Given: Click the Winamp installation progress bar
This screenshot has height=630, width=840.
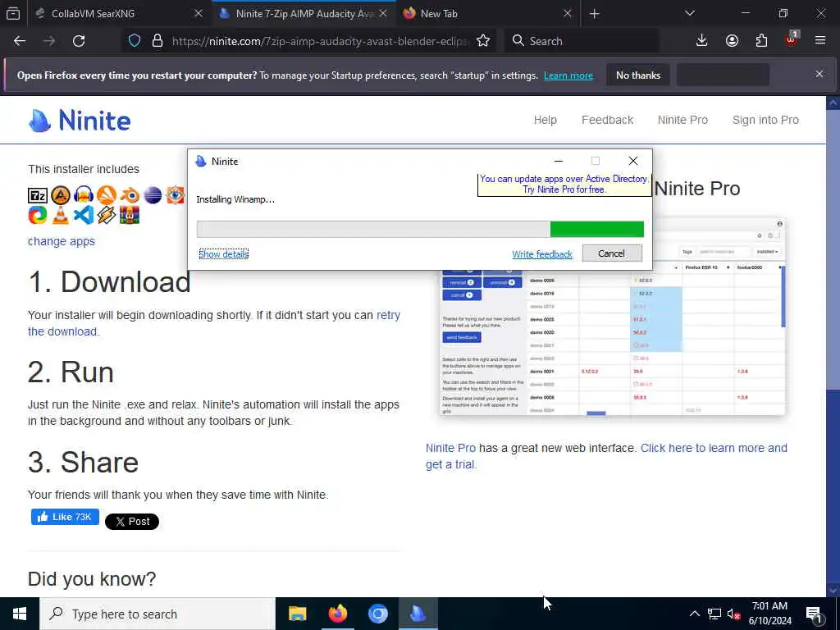Looking at the screenshot, I should [420, 230].
